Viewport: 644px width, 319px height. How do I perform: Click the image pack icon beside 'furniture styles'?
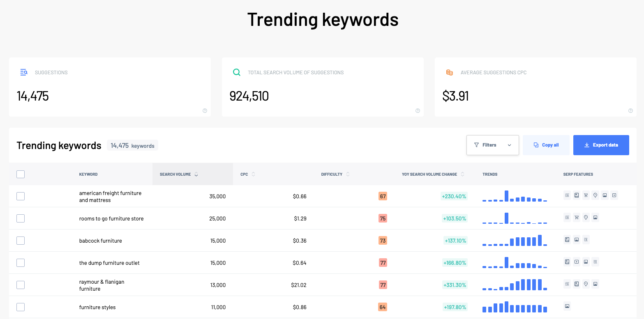(x=567, y=306)
